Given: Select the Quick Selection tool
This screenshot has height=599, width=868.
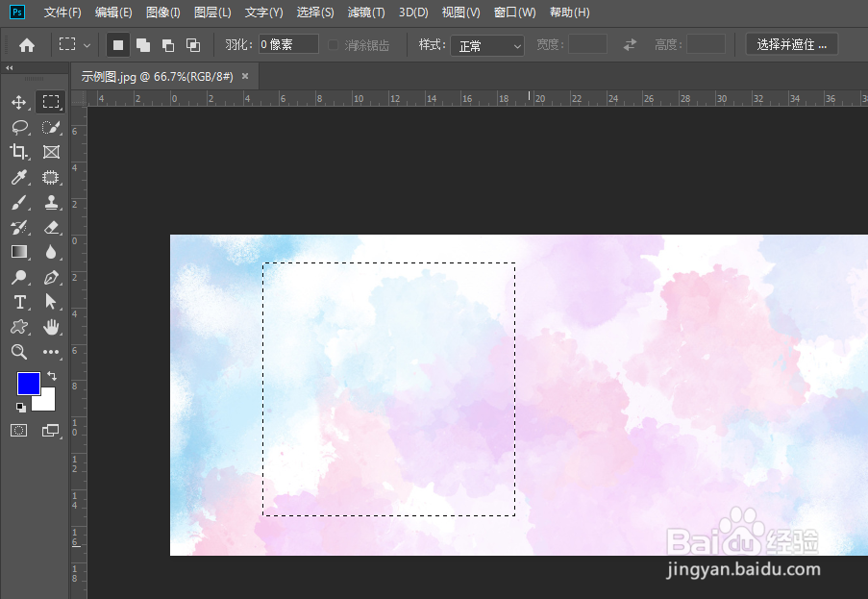Looking at the screenshot, I should coord(51,127).
